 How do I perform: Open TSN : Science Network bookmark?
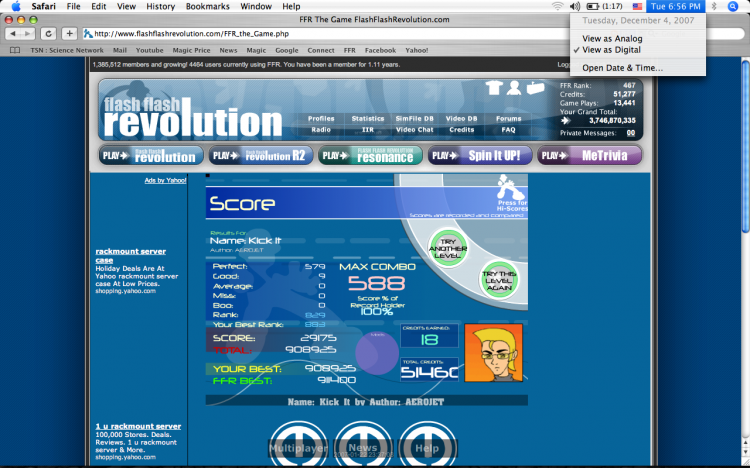coord(67,50)
